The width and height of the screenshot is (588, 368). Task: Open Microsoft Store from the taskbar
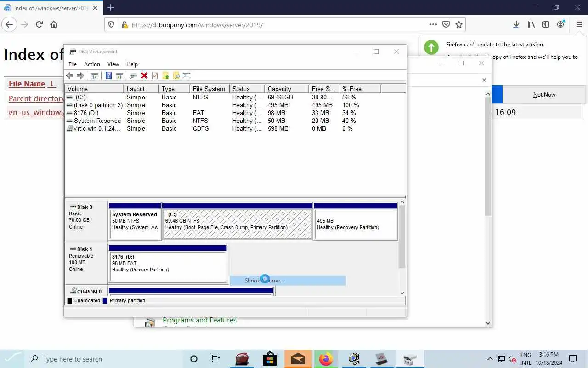click(x=270, y=359)
